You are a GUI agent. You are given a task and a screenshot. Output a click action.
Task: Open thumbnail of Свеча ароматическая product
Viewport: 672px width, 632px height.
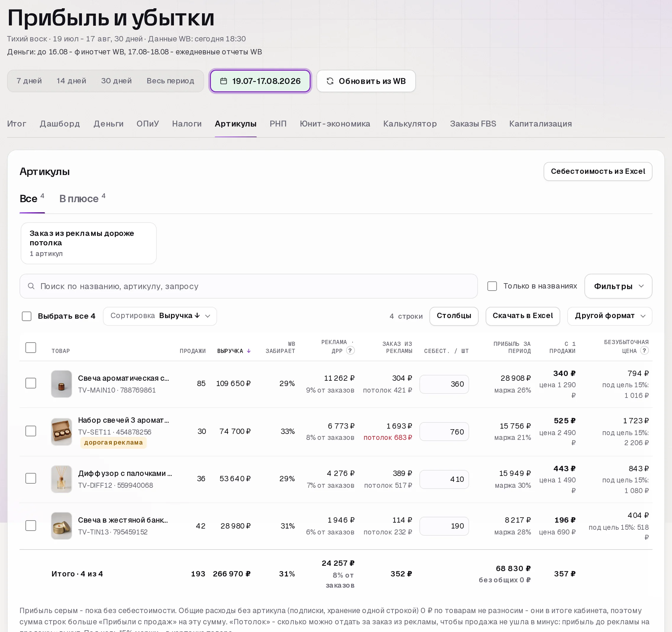point(61,384)
